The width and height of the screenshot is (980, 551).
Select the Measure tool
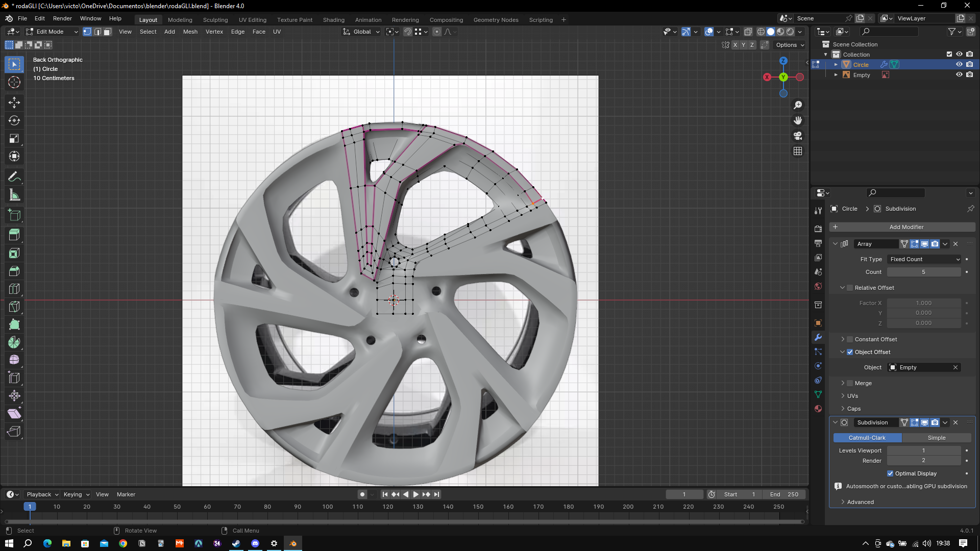click(14, 195)
